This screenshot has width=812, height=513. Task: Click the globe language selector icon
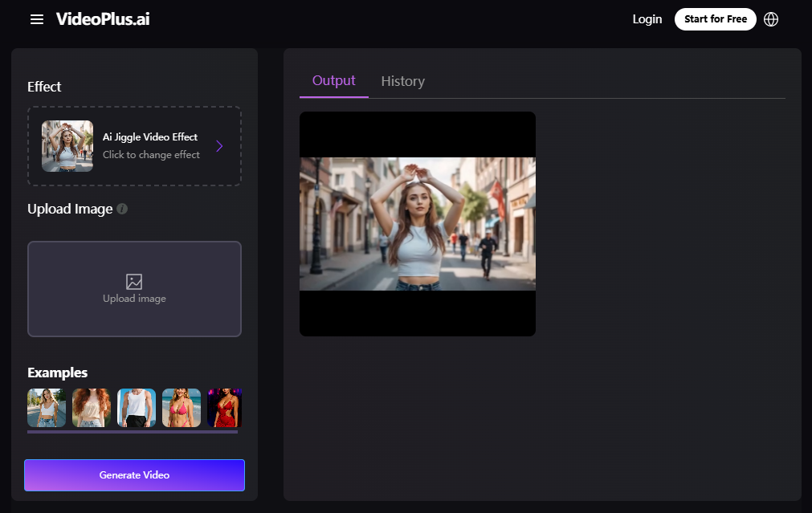[x=771, y=19]
